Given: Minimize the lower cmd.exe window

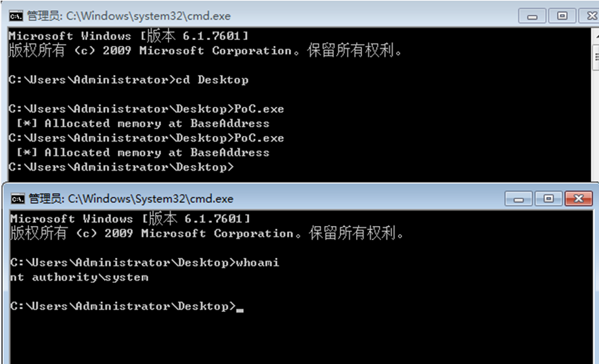Looking at the screenshot, I should point(519,199).
